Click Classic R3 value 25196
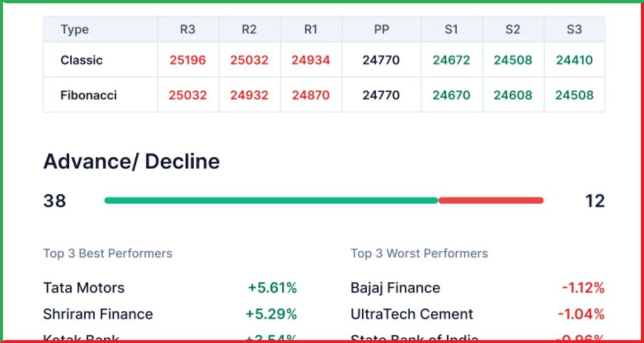644x343 pixels. 187,60
